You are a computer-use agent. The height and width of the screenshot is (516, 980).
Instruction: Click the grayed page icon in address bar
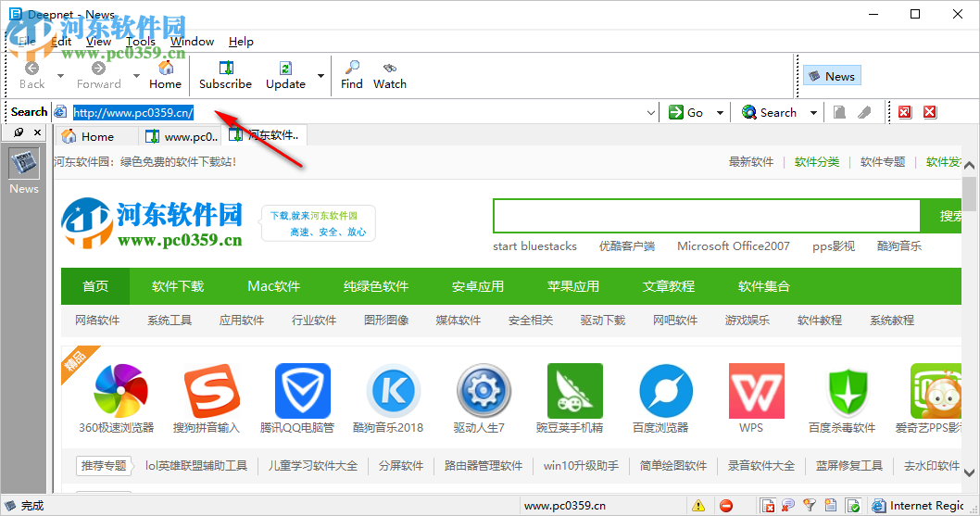(x=839, y=113)
